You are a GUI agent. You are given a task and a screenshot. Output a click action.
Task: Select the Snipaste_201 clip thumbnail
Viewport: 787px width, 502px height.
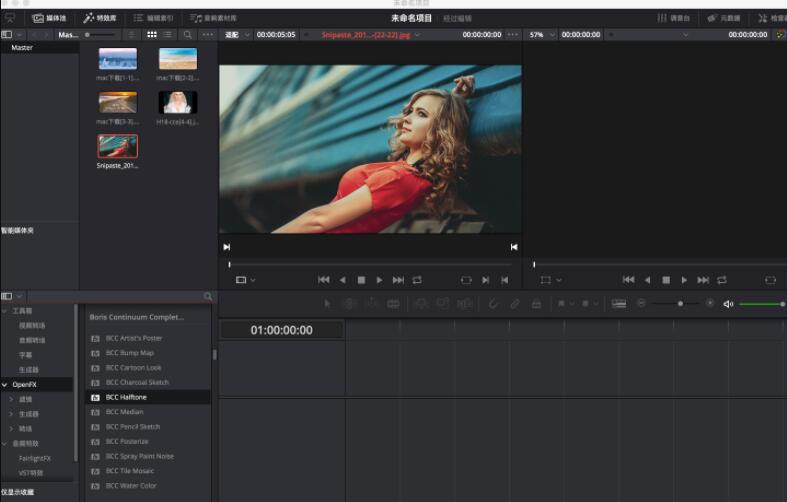tap(117, 146)
